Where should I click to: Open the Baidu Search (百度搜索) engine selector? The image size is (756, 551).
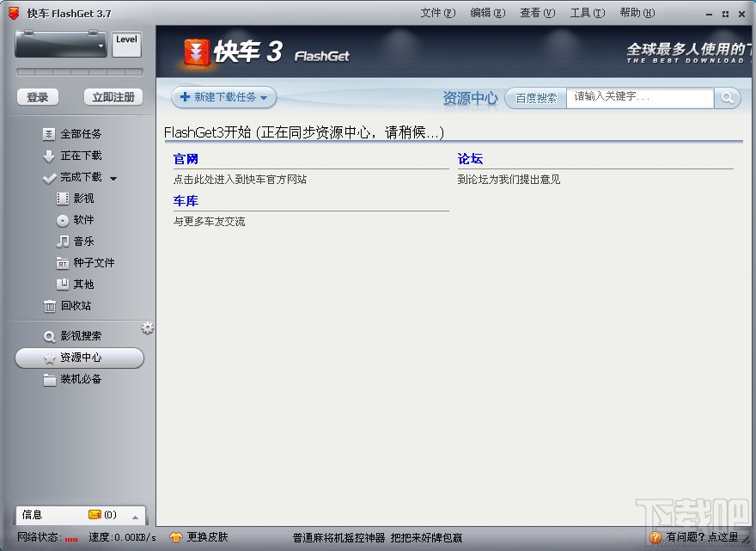point(536,99)
